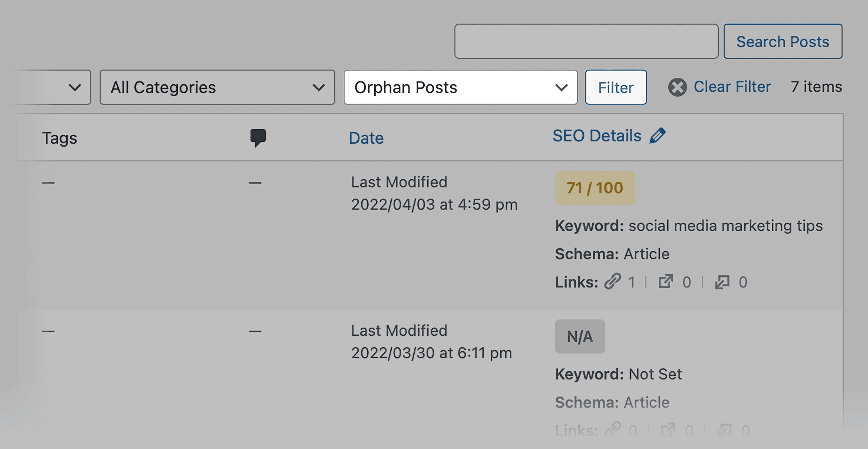This screenshot has width=868, height=449.
Task: Click Keyword: Not Set text
Action: click(x=618, y=374)
